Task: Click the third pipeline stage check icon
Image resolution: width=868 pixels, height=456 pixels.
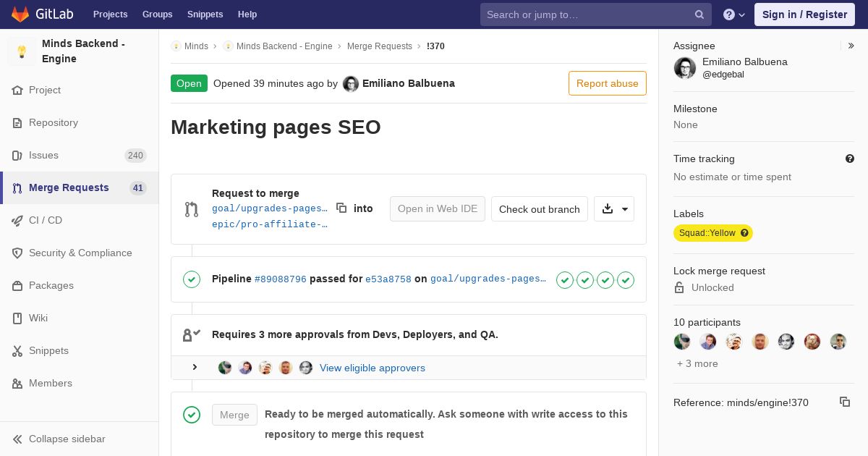Action: 605,279
